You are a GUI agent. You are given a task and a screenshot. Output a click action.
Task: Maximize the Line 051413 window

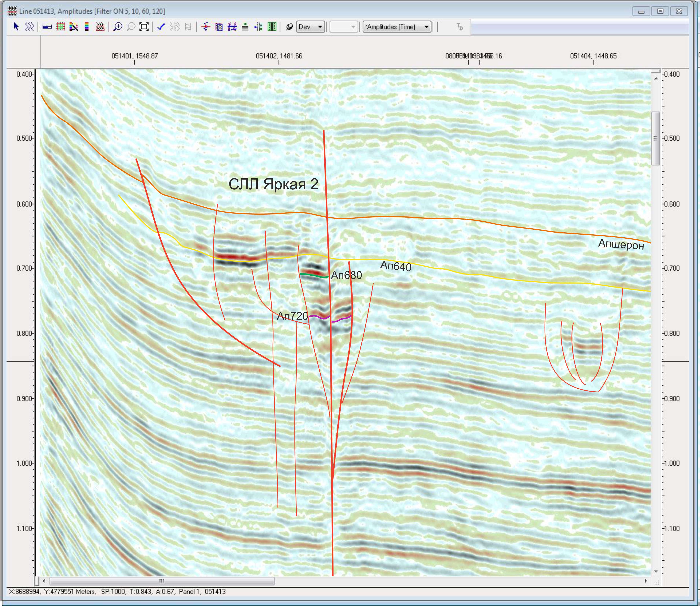pos(660,11)
